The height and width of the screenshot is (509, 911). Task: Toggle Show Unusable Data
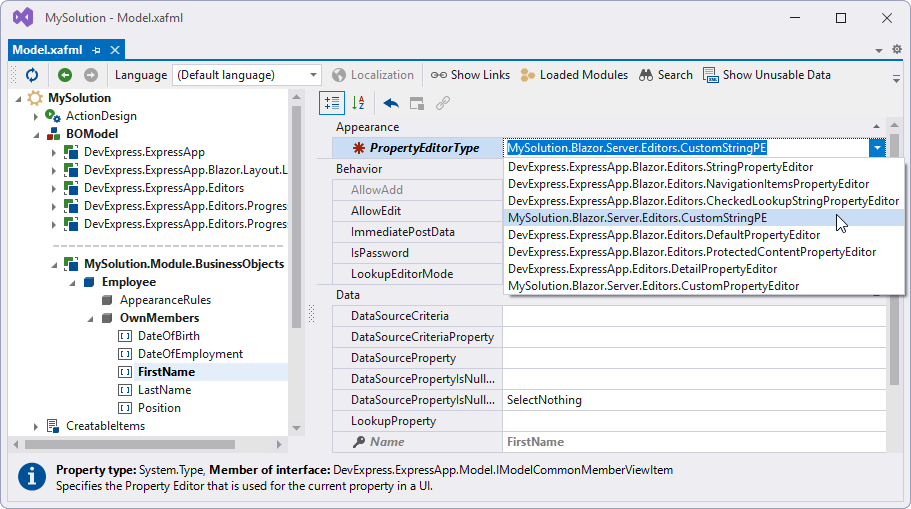[x=767, y=75]
